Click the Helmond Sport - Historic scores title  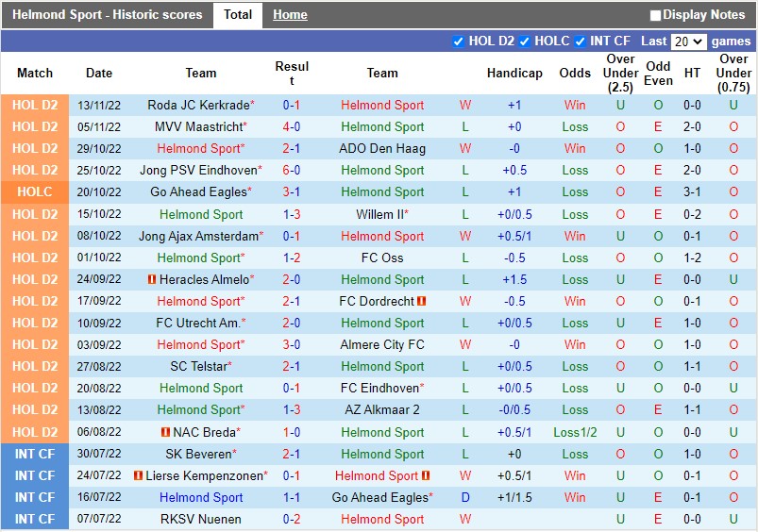pos(108,15)
